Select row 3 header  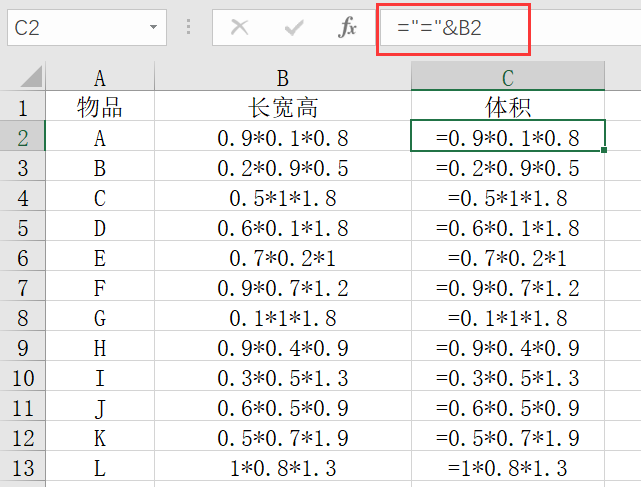[x=22, y=166]
